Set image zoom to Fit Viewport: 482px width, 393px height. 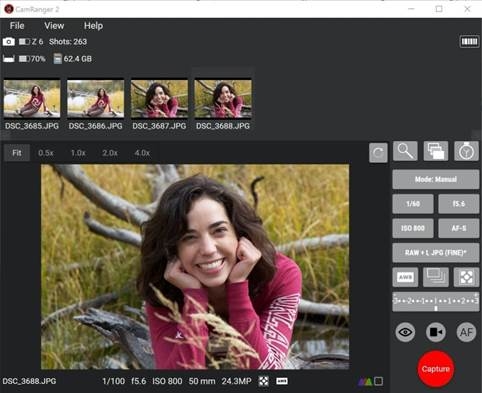17,153
